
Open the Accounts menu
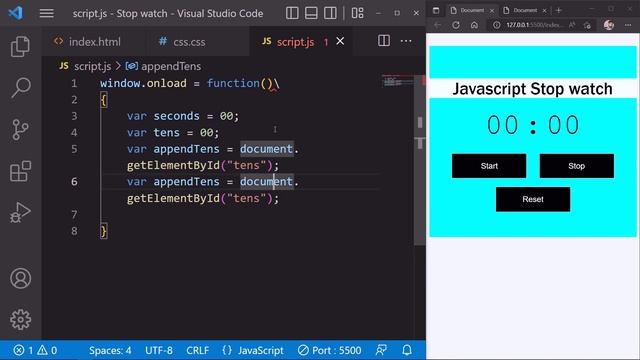(20, 278)
